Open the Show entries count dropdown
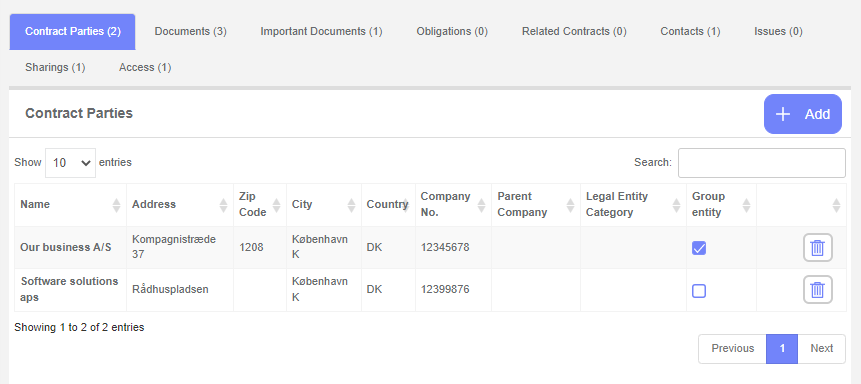This screenshot has width=861, height=384. pyautogui.click(x=70, y=163)
